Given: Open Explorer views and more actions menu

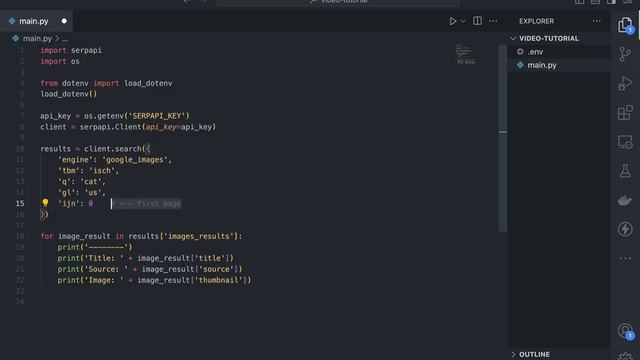Looking at the screenshot, I should (x=596, y=21).
